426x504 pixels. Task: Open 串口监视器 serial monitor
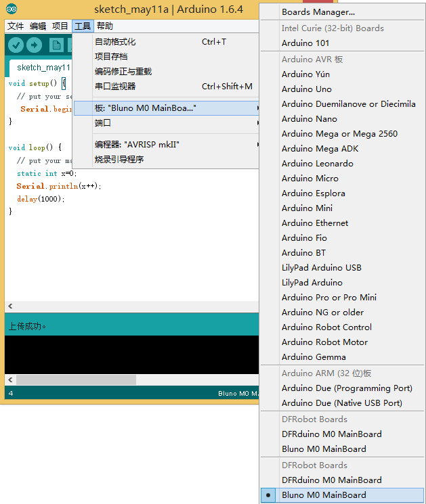pos(167,86)
